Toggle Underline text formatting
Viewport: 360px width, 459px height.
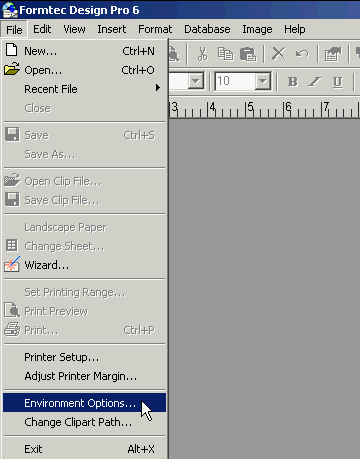(x=338, y=82)
